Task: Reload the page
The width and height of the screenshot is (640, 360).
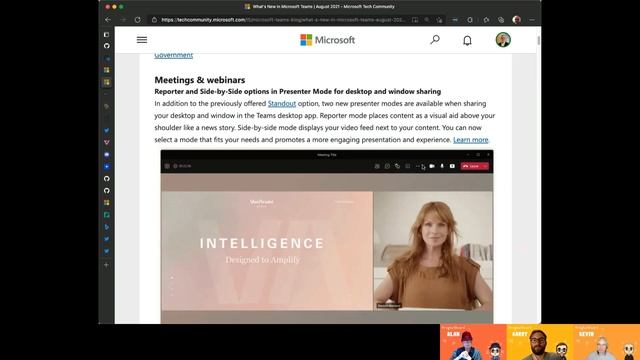Action: tap(138, 20)
